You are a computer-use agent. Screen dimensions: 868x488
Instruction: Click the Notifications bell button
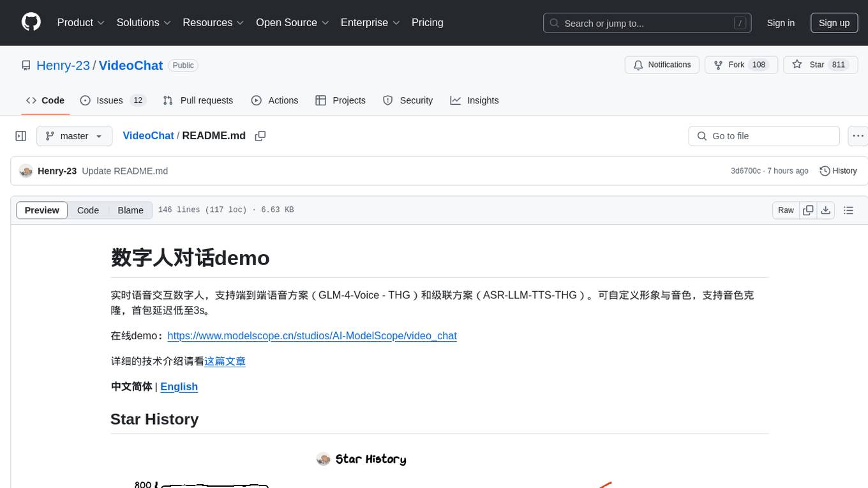tap(662, 65)
